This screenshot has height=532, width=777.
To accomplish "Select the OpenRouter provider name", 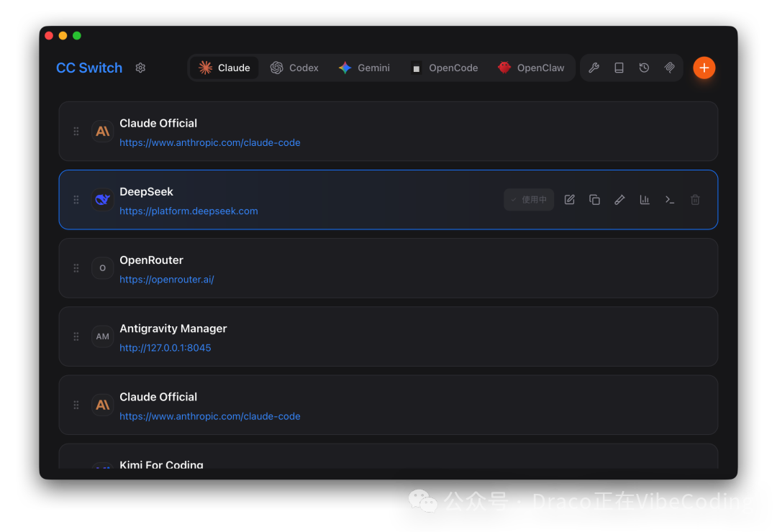I will [x=151, y=260].
